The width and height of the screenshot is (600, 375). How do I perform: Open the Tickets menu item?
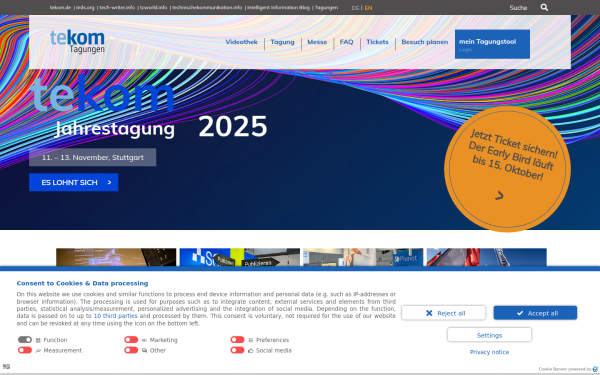(377, 42)
